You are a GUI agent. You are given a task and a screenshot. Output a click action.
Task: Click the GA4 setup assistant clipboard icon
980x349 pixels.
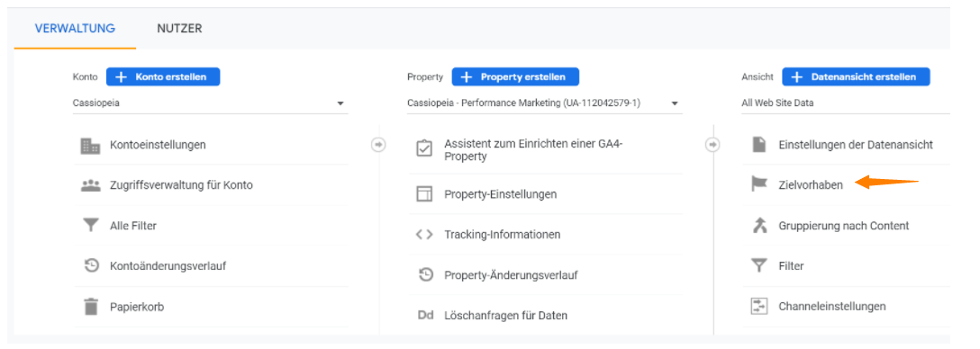[x=424, y=149]
